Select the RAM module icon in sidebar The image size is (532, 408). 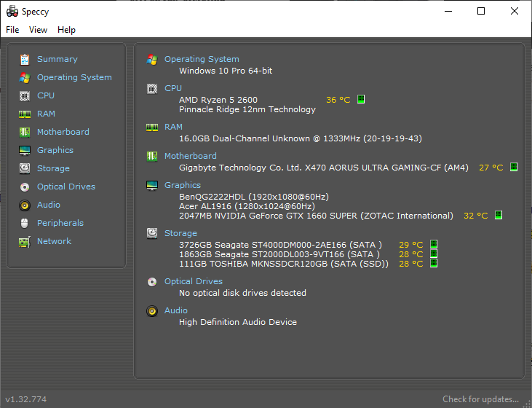click(x=25, y=114)
